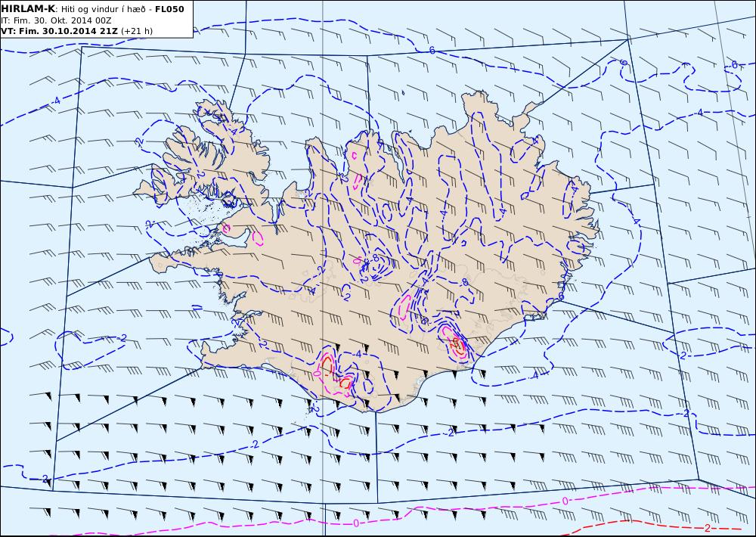Click the red '2' label on bottom contour
Screen dimensions: 756x537
708,527
